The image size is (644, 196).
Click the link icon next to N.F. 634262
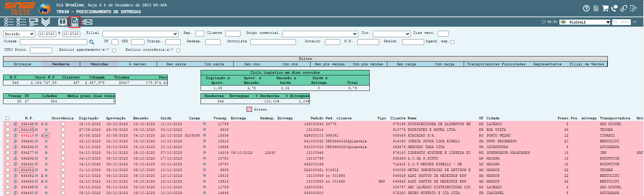(x=37, y=147)
